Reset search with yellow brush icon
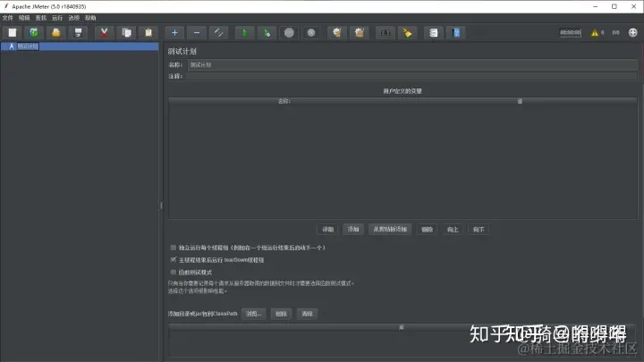 click(408, 33)
